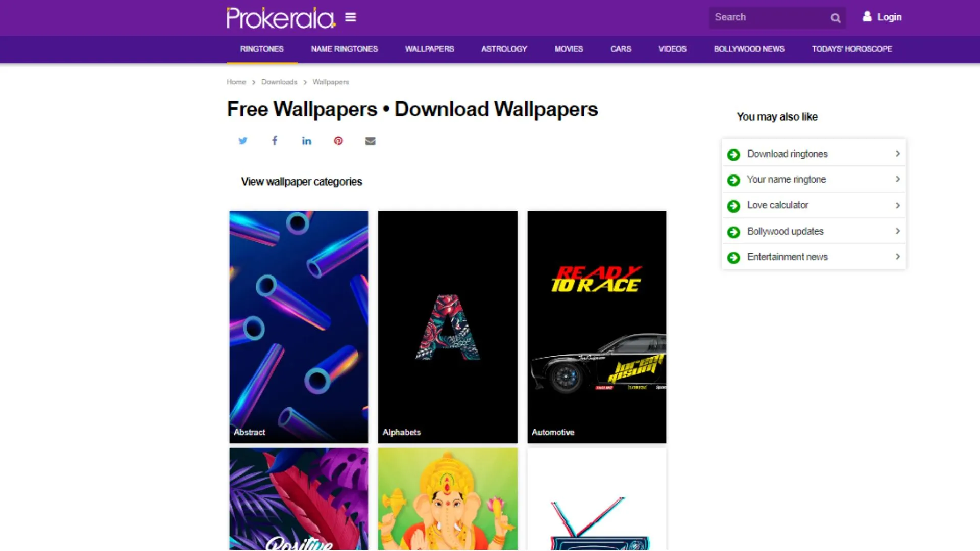The height and width of the screenshot is (551, 980).
Task: Click the search magnifier icon
Action: pyautogui.click(x=836, y=18)
